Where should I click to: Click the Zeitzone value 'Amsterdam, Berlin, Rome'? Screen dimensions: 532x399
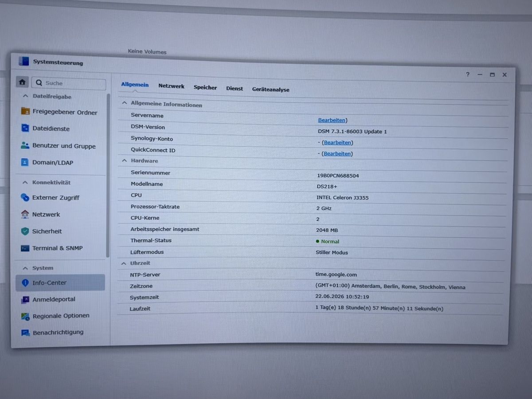coord(384,287)
